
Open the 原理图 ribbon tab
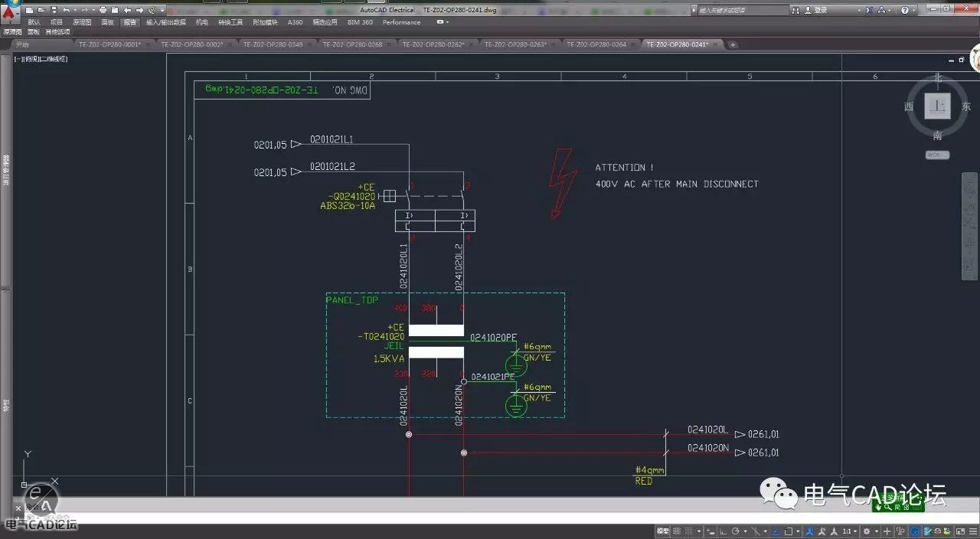pos(82,22)
